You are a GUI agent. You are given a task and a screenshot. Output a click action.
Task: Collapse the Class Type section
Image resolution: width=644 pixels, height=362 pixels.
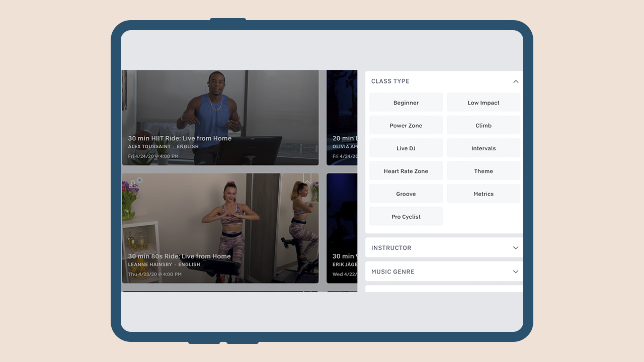tap(515, 81)
